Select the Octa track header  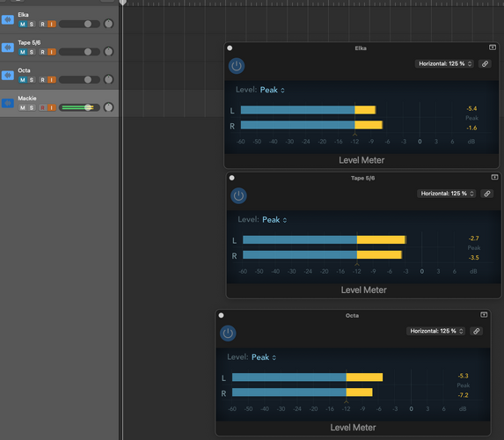pyautogui.click(x=59, y=76)
